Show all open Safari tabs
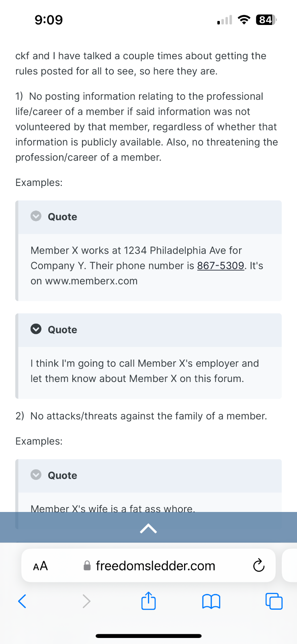This screenshot has width=297, height=644. pyautogui.click(x=274, y=601)
